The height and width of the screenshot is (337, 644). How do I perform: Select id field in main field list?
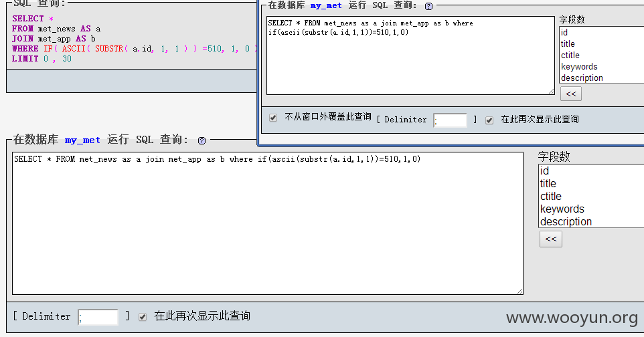[x=591, y=171]
